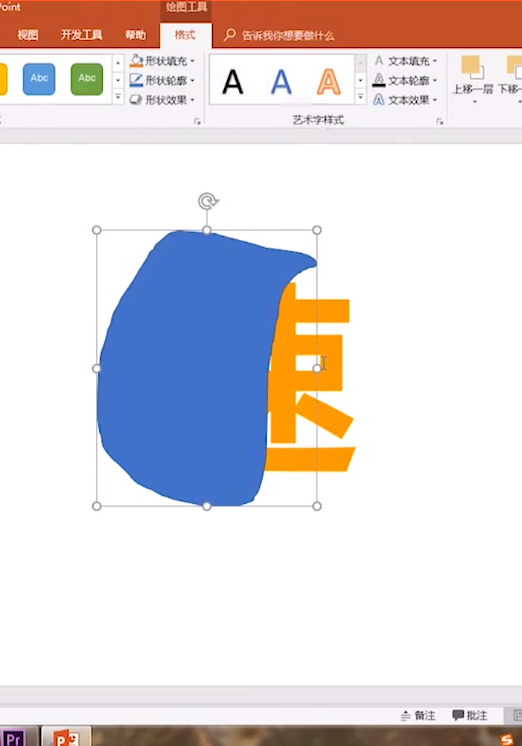522x746 pixels.
Task: Apply the green Abc shape style
Action: point(87,79)
